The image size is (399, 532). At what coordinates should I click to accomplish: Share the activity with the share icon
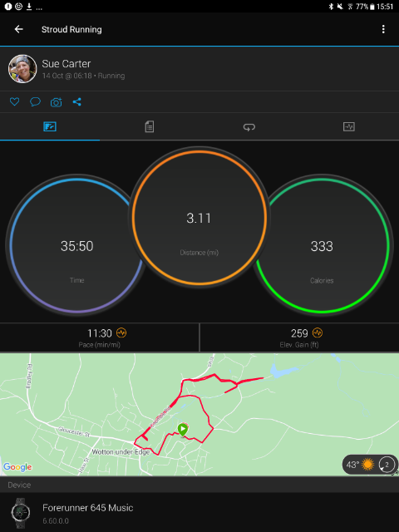(77, 101)
